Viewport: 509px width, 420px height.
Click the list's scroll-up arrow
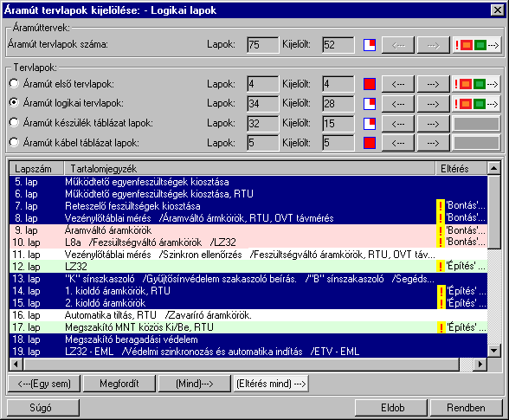pyautogui.click(x=494, y=168)
